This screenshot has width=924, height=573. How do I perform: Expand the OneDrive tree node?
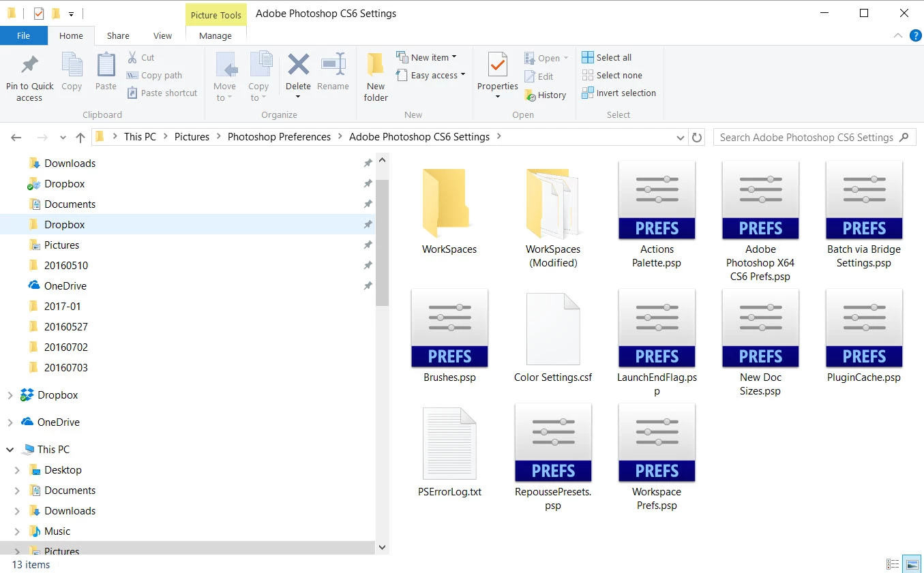pyautogui.click(x=10, y=422)
